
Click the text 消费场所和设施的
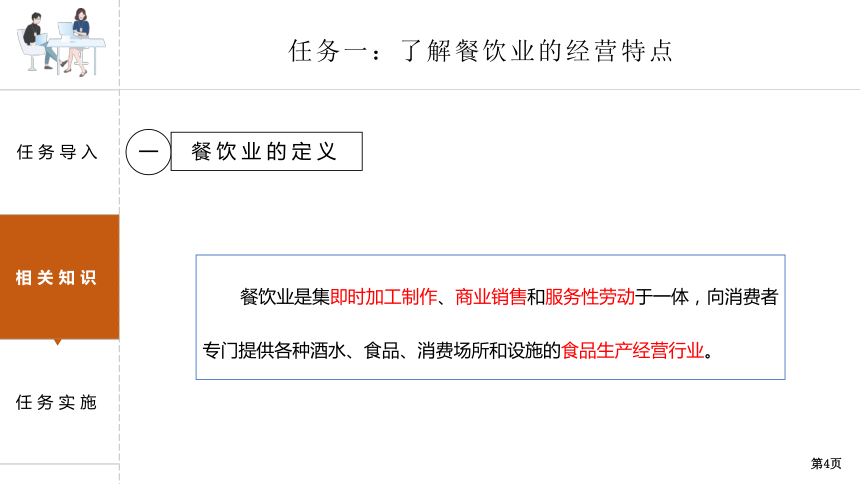(x=489, y=350)
